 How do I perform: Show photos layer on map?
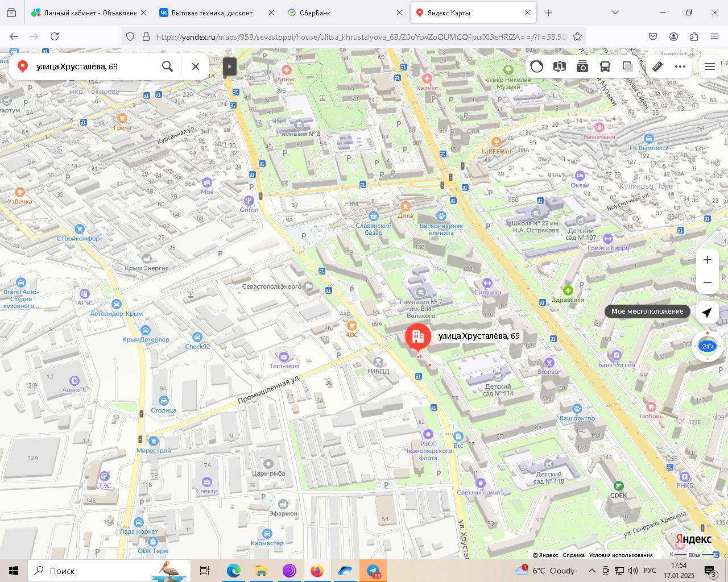[x=582, y=66]
